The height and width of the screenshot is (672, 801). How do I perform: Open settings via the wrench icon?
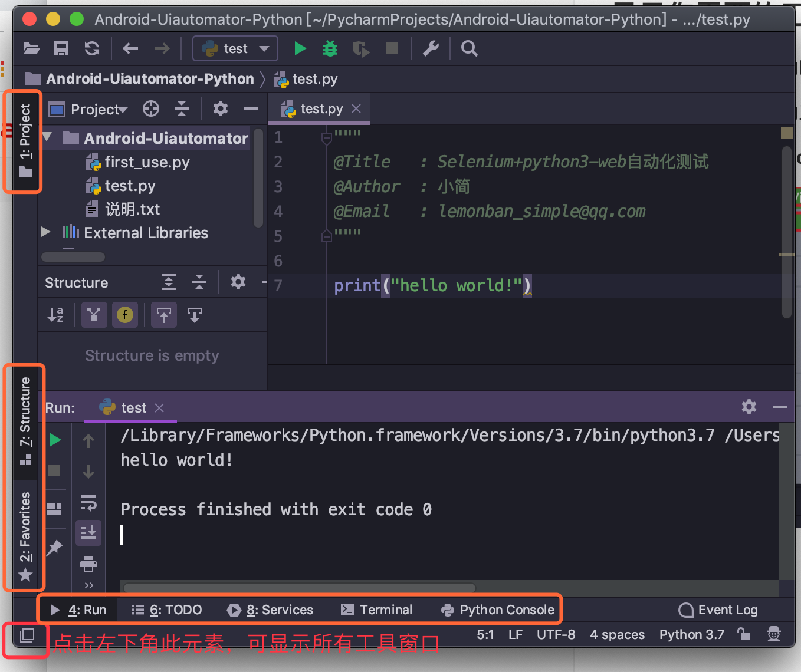431,48
